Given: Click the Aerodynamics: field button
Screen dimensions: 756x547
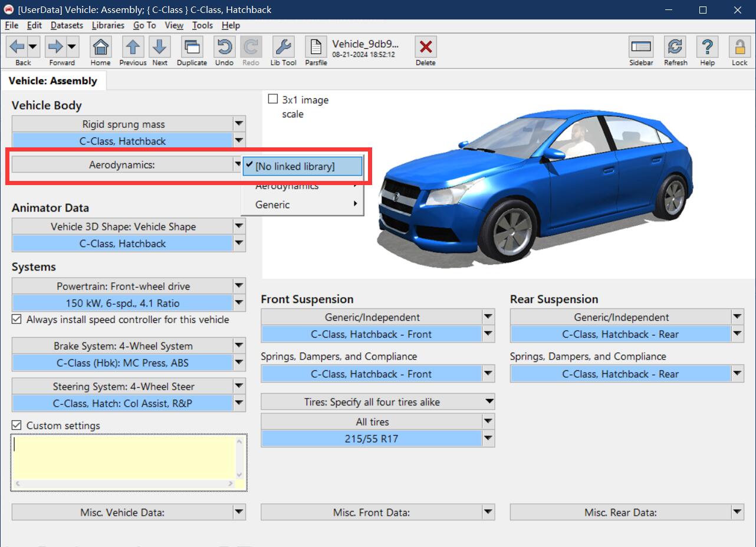Looking at the screenshot, I should [x=122, y=165].
